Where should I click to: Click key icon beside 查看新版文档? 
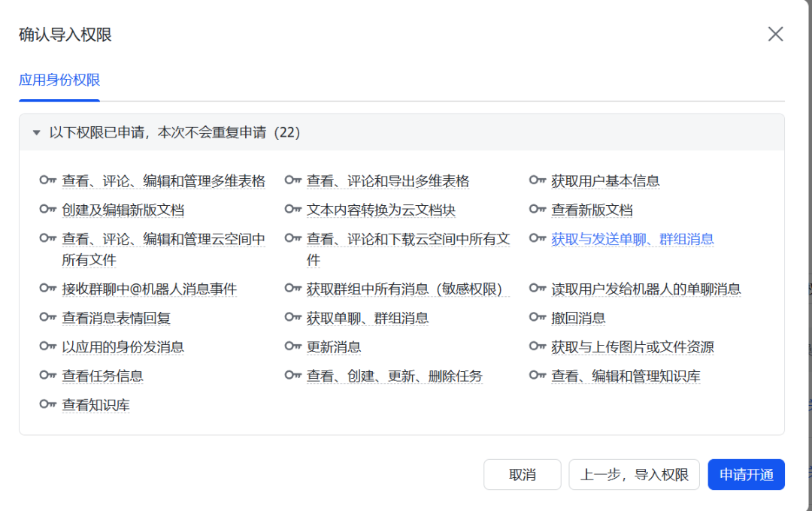[538, 209]
